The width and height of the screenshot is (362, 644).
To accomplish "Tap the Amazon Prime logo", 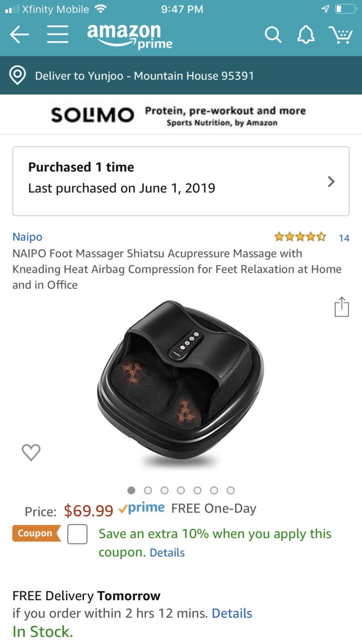I will point(130,37).
